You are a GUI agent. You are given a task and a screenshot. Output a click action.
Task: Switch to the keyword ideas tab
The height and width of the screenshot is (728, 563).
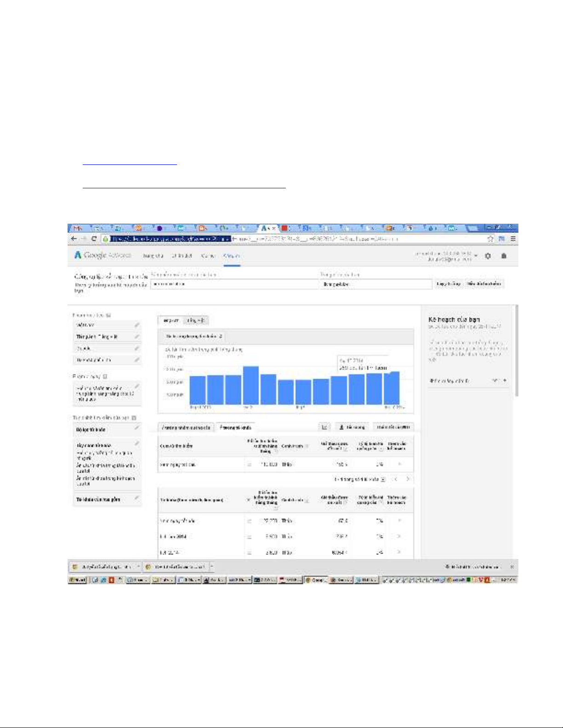(x=235, y=427)
